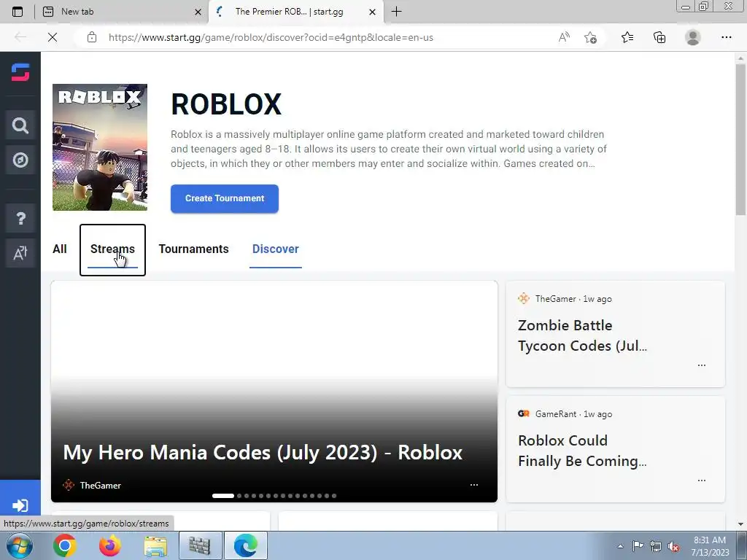Click the Create Tournament button
Image resolution: width=747 pixels, height=560 pixels.
(x=225, y=198)
